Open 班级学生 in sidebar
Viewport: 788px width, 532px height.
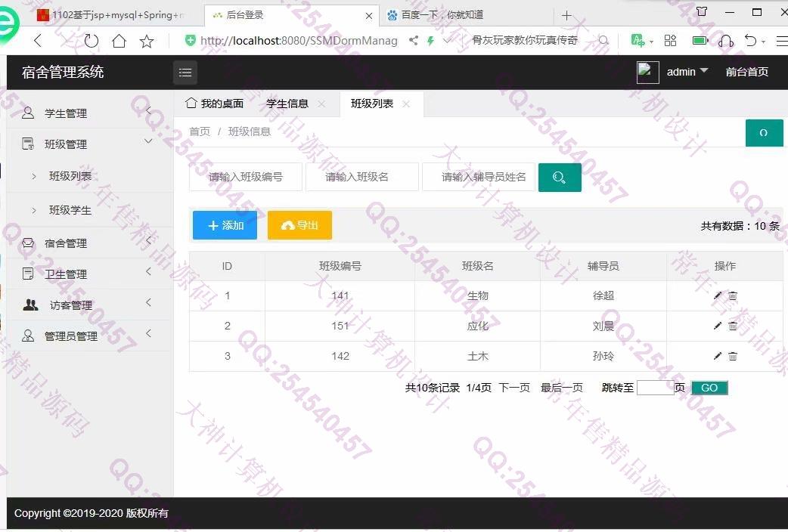(70, 210)
